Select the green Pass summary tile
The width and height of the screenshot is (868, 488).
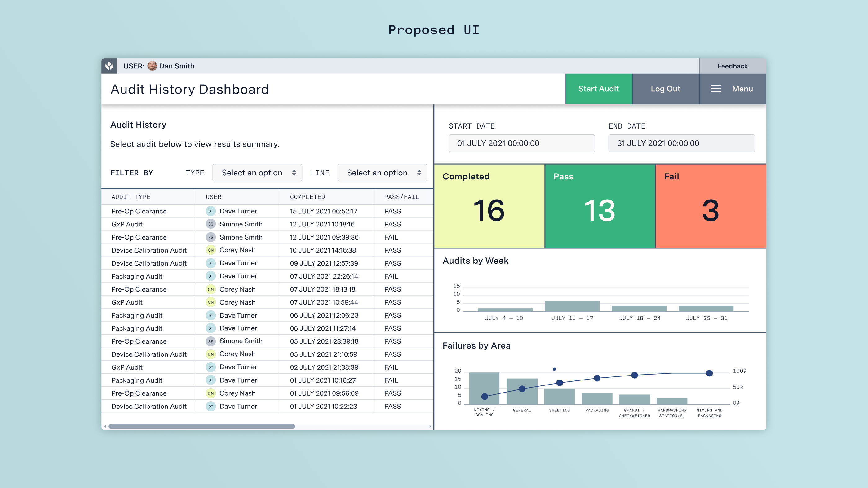tap(600, 206)
